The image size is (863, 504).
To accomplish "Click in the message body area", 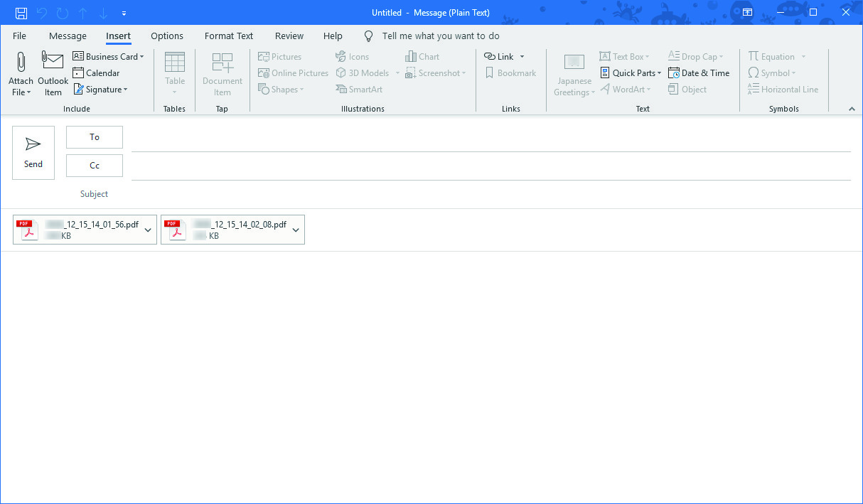I will click(x=431, y=377).
